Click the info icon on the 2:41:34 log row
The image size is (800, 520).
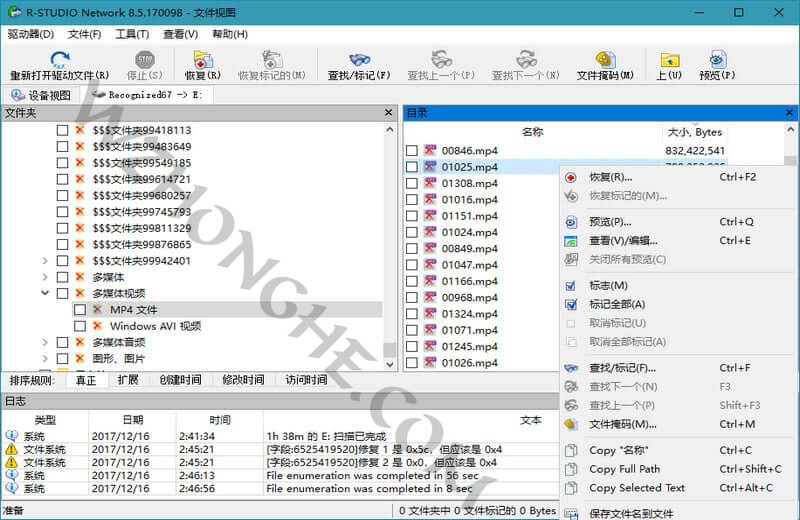coord(11,436)
